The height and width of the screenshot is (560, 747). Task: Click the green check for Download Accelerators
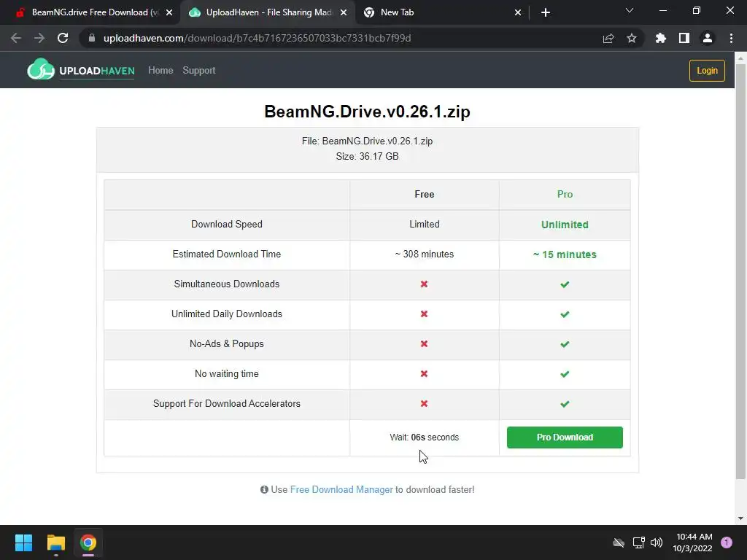click(565, 404)
